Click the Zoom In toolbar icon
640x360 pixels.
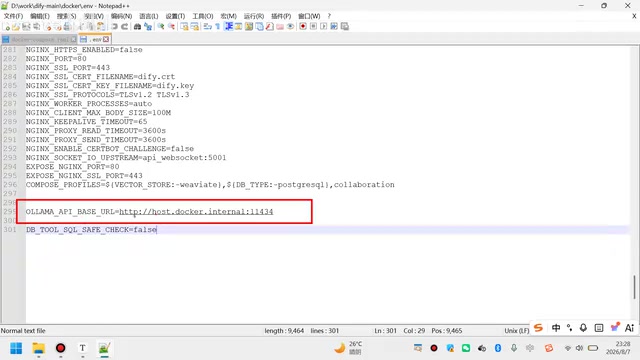point(161,27)
